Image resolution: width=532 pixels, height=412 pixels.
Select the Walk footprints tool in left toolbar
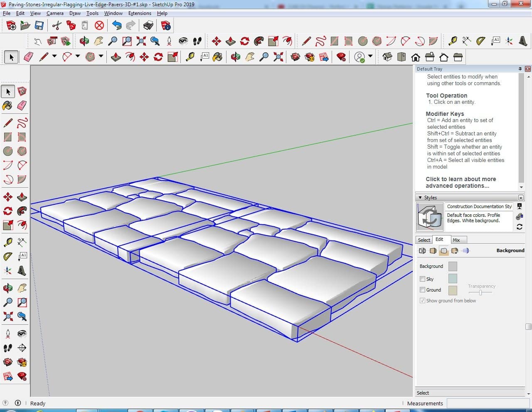[x=7, y=348]
